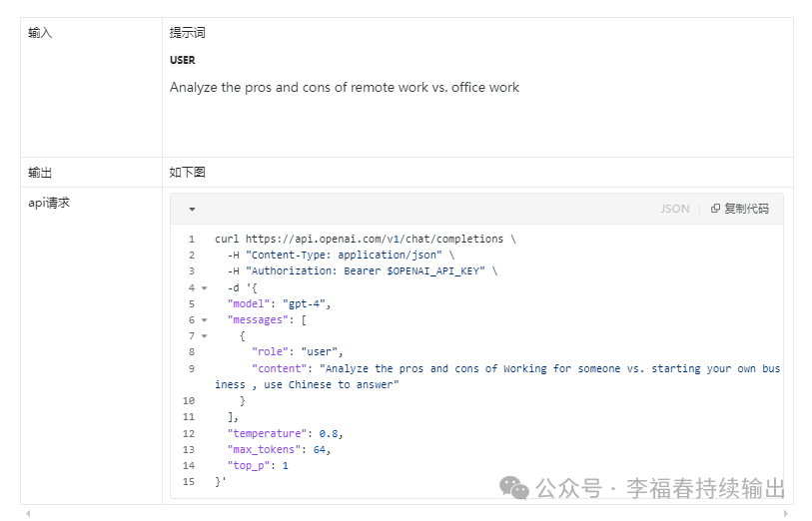Open the JSON language selector

pos(675,209)
